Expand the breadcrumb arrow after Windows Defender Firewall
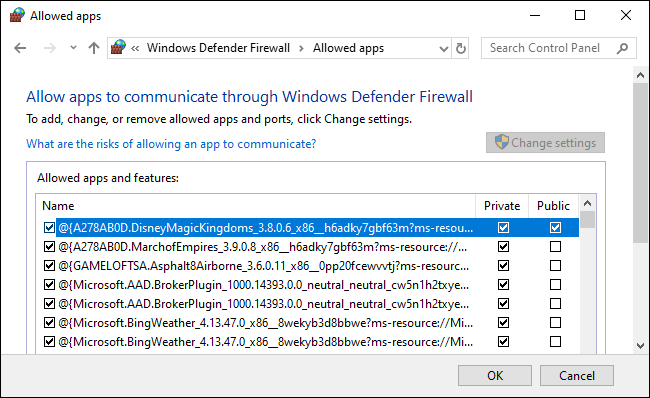 coord(301,49)
